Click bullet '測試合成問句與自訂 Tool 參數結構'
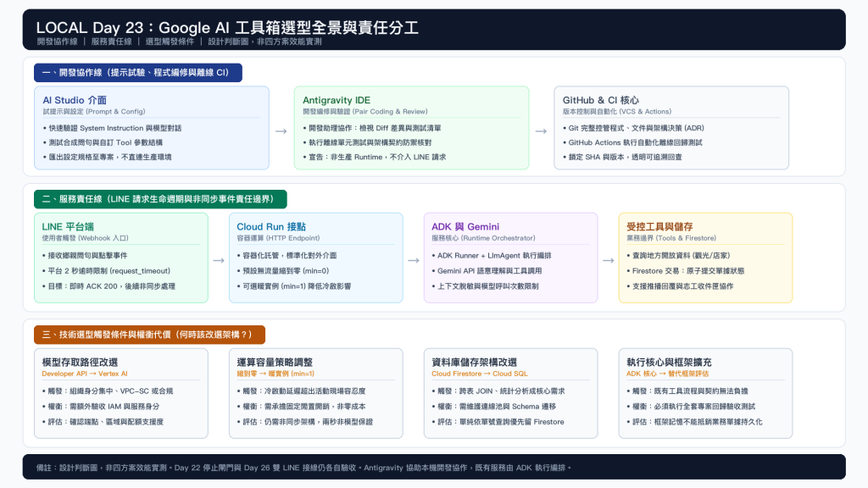Viewport: 868px width, 488px height. [103, 142]
